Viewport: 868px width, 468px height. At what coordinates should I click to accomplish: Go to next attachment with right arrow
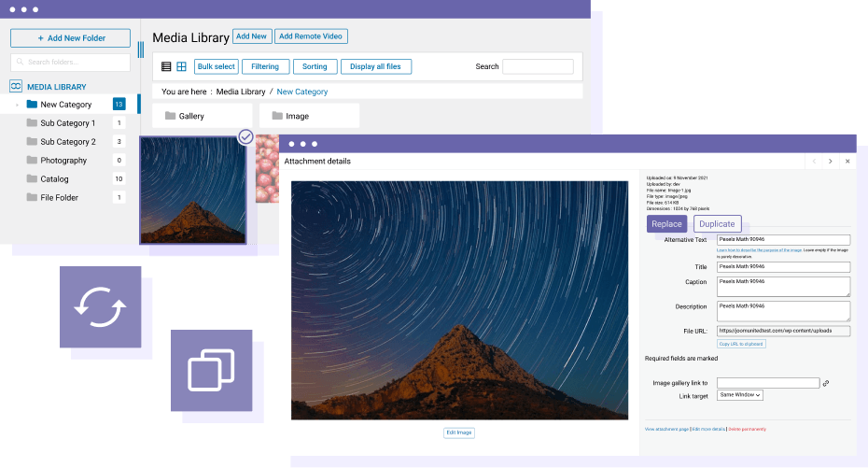(831, 162)
